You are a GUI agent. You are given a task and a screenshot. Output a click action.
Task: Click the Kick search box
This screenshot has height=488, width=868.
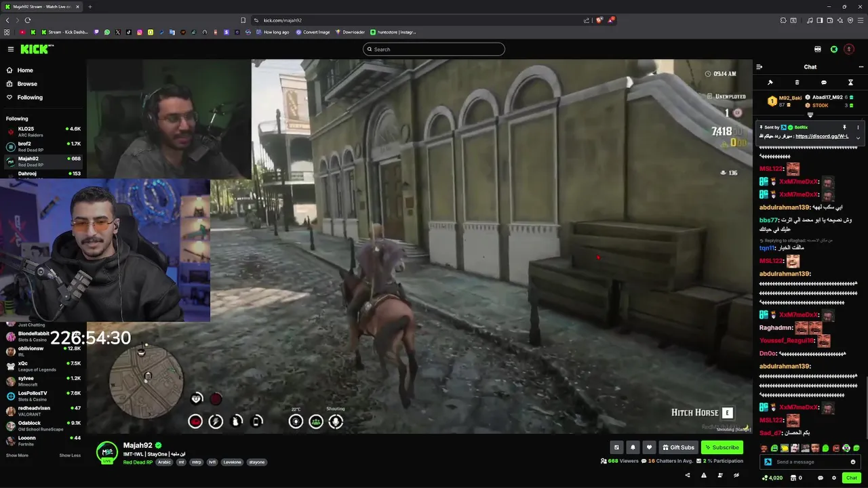[x=434, y=49]
